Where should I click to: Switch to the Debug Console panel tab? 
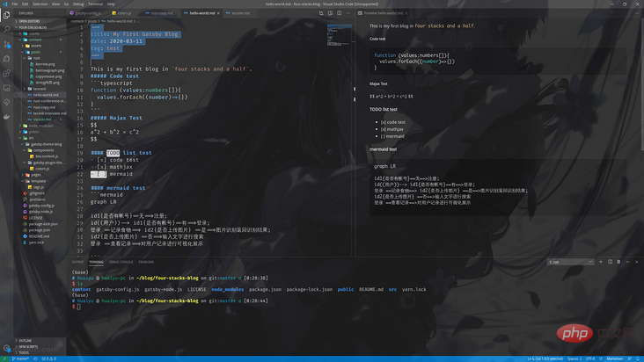pyautogui.click(x=121, y=262)
